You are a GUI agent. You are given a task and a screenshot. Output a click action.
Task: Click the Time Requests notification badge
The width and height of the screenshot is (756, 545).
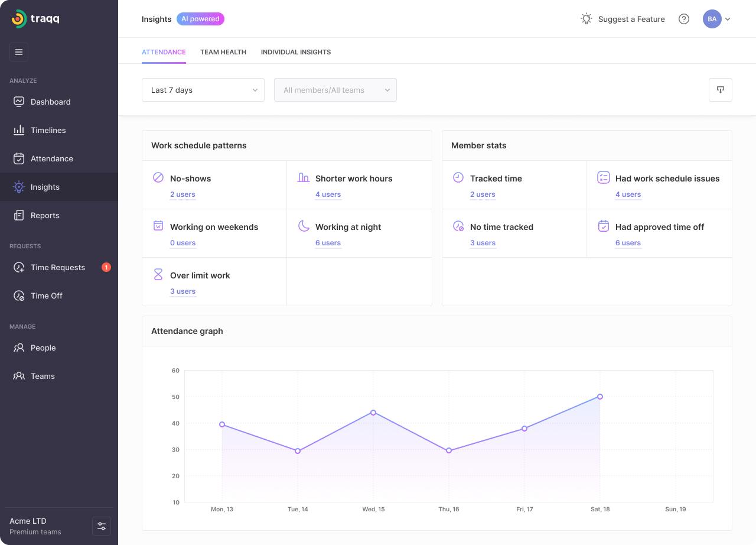tap(106, 267)
